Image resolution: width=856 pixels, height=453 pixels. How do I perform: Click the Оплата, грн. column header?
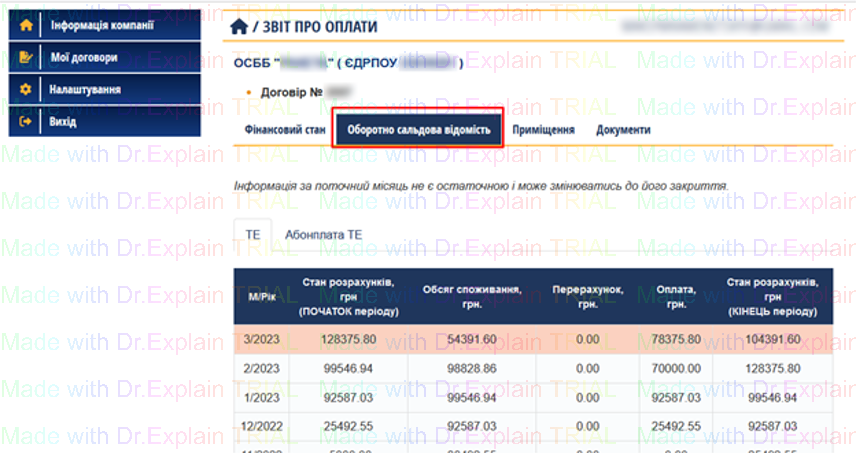tap(671, 297)
